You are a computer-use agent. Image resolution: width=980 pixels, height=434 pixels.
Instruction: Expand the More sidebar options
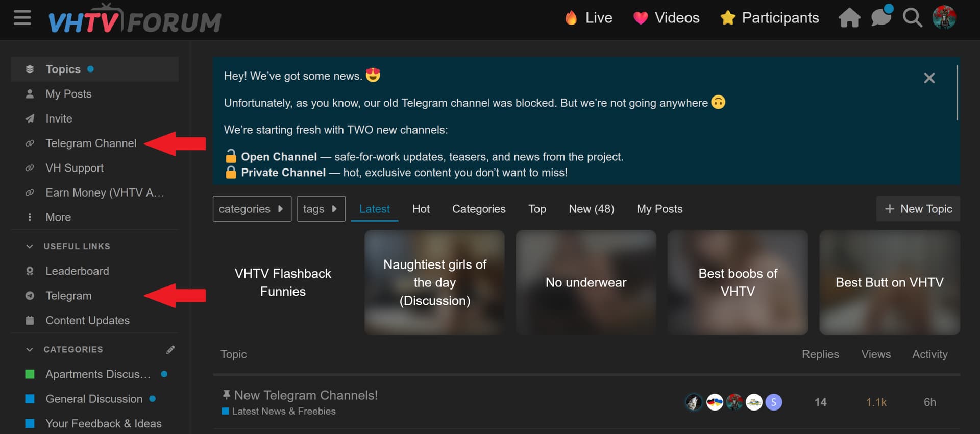click(x=58, y=217)
